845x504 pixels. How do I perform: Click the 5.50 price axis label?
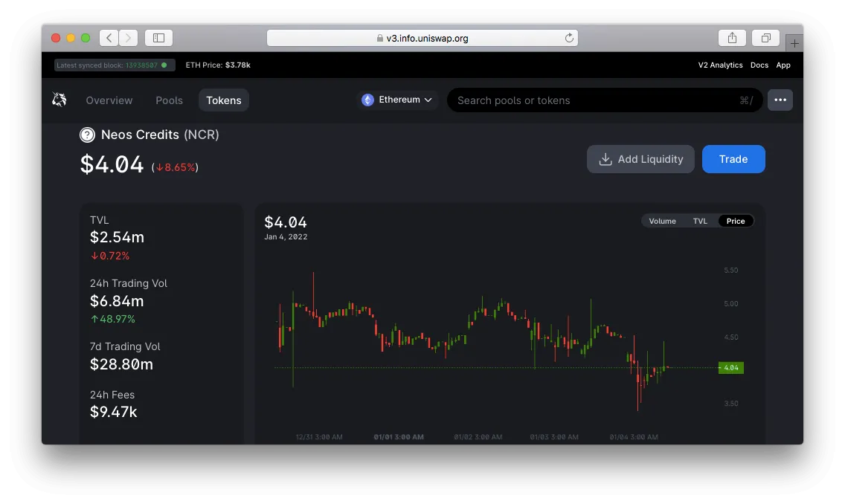coord(730,271)
